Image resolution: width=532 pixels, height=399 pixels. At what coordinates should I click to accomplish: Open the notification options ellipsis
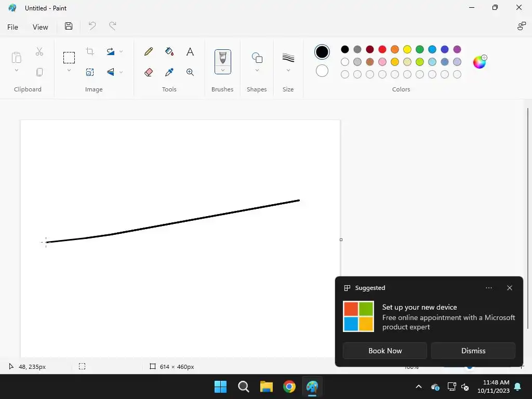click(x=488, y=288)
